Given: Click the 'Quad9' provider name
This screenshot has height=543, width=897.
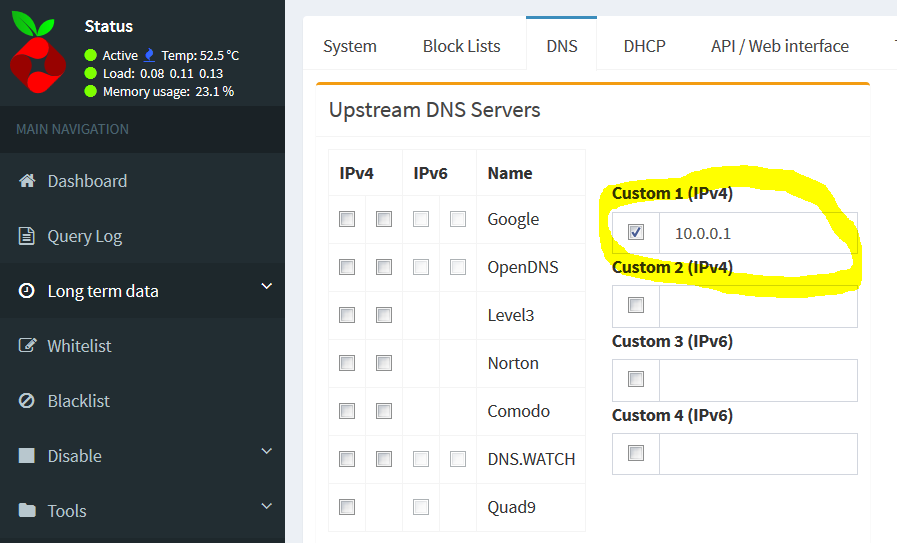Looking at the screenshot, I should [x=511, y=507].
